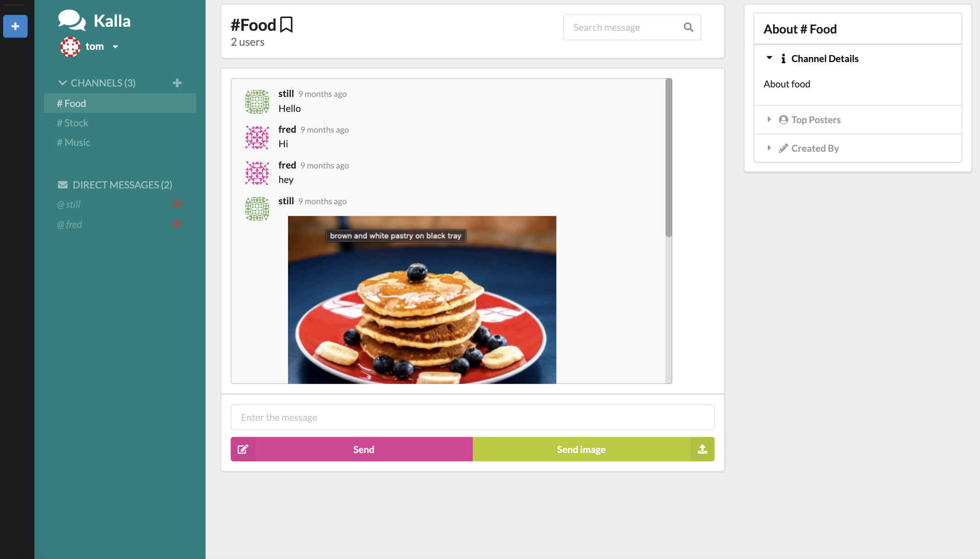Click the Created By pencil icon
The height and width of the screenshot is (559, 980).
pyautogui.click(x=783, y=148)
